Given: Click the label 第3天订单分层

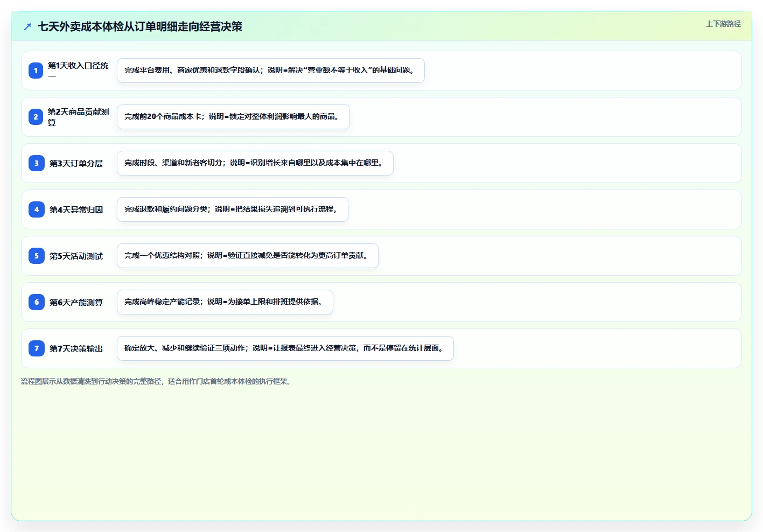Looking at the screenshot, I should point(76,163).
